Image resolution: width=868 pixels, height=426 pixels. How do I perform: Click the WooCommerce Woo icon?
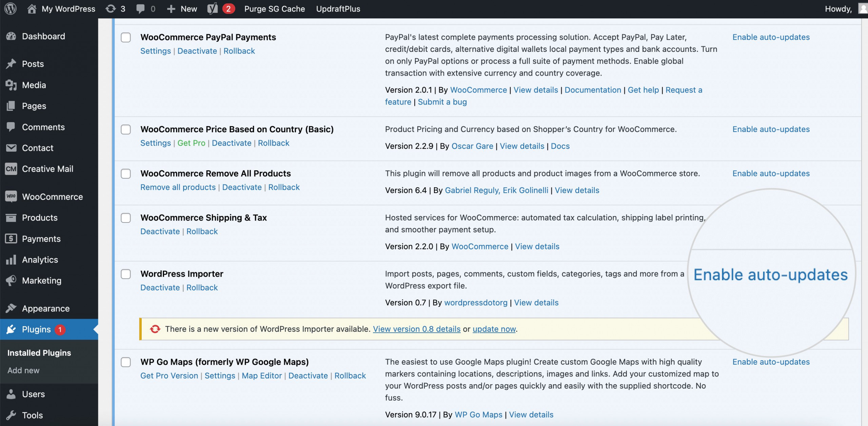coord(11,196)
